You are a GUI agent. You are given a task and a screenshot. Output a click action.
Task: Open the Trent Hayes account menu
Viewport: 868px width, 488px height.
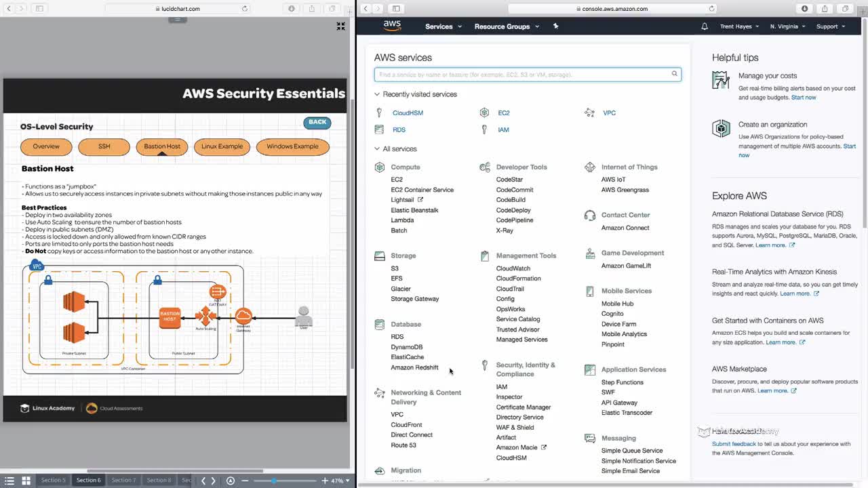pyautogui.click(x=739, y=26)
